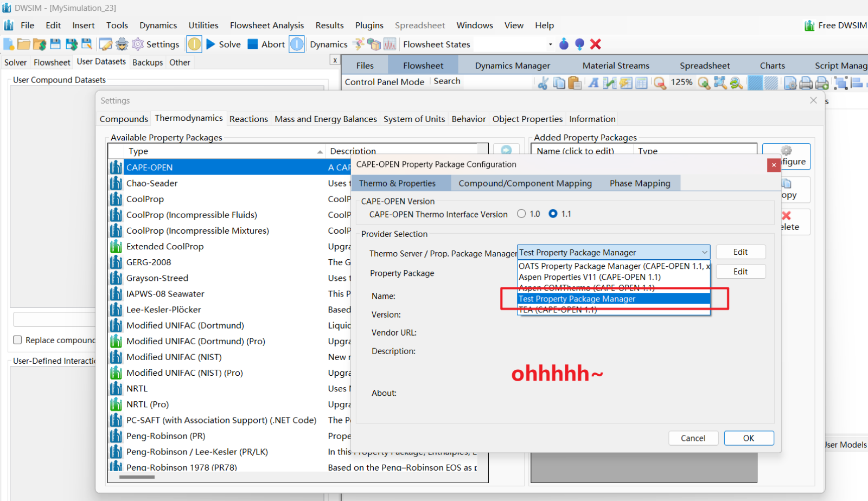This screenshot has height=501, width=868.
Task: Click the blue orb with up arrow icon
Action: click(564, 44)
